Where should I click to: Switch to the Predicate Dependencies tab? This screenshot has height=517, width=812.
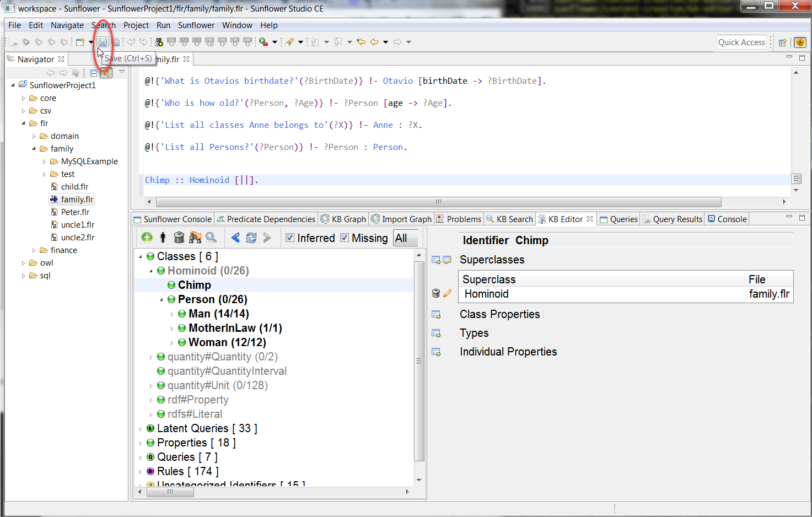point(266,219)
